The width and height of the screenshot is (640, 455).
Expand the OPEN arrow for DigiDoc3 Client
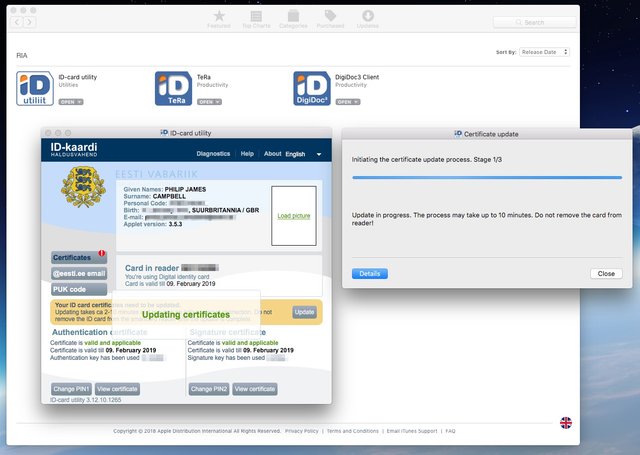tap(356, 102)
